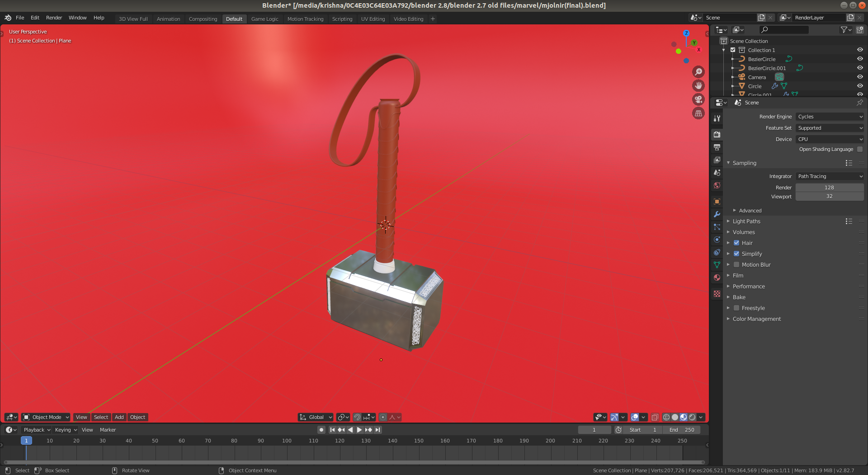The width and height of the screenshot is (868, 475).
Task: Select solid viewport shading
Action: tap(675, 417)
